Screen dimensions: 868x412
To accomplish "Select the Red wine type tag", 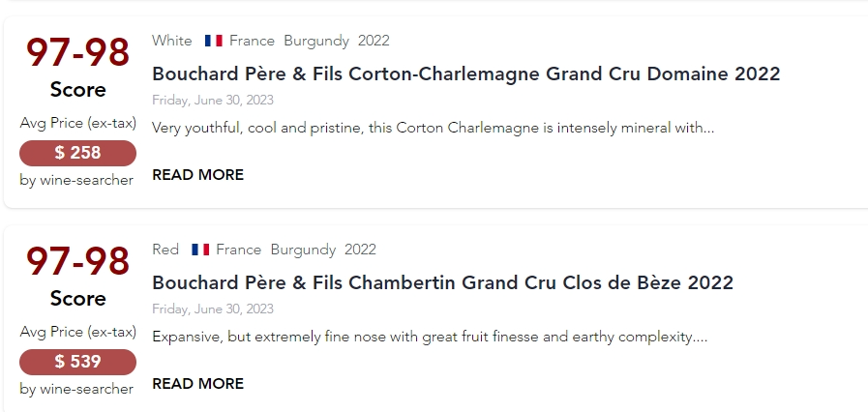I will click(x=165, y=250).
